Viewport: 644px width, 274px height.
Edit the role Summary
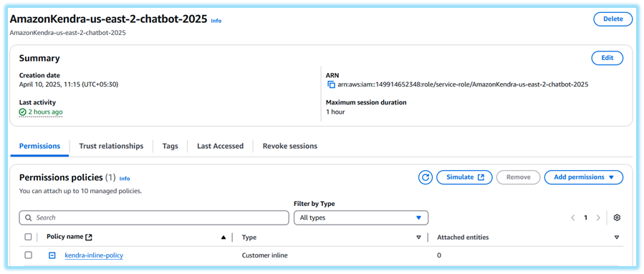[x=607, y=58]
